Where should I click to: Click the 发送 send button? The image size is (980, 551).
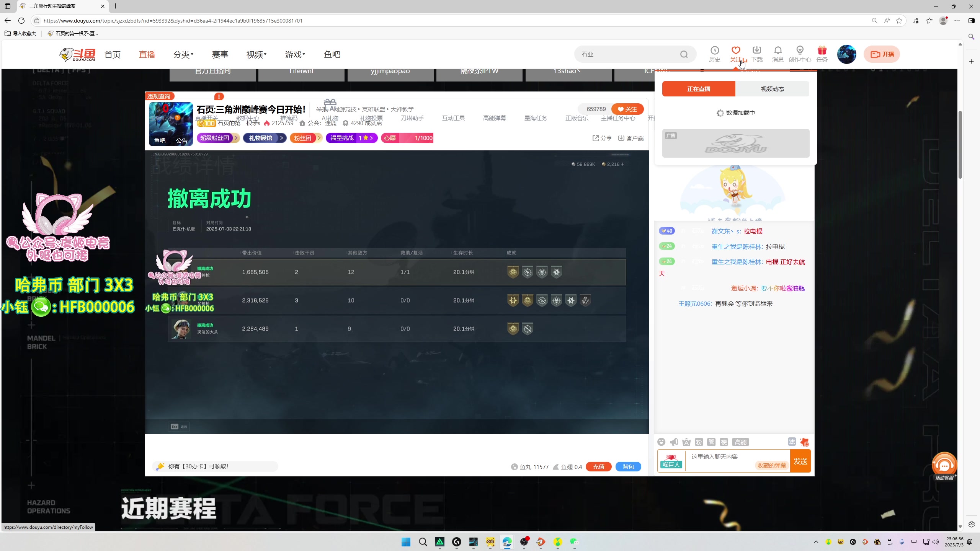[800, 461]
